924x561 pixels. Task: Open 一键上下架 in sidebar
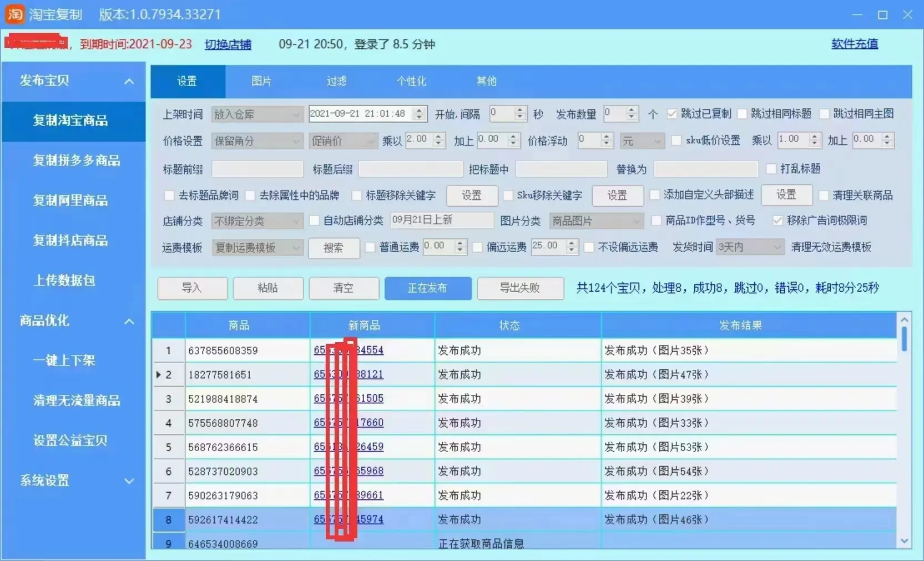click(64, 360)
